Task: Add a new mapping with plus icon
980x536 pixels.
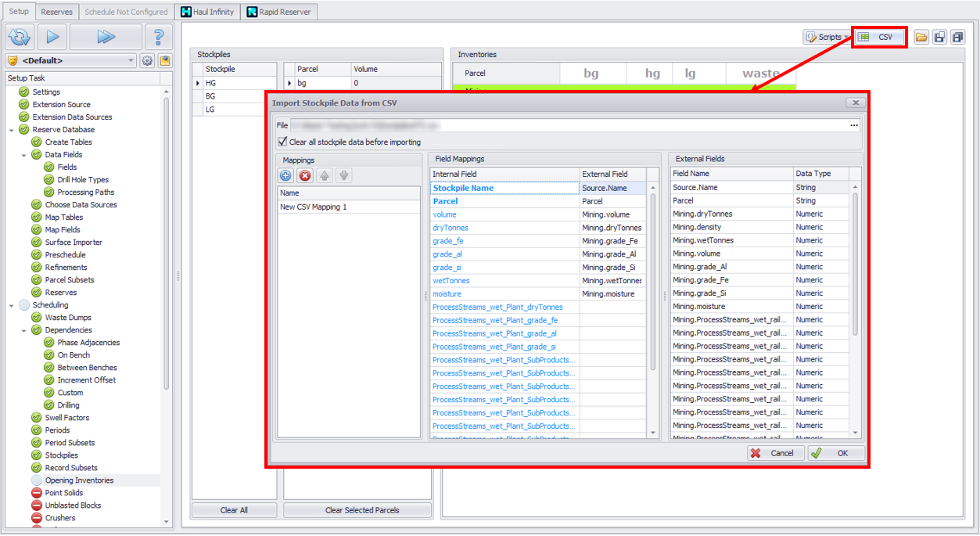Action: pos(285,176)
